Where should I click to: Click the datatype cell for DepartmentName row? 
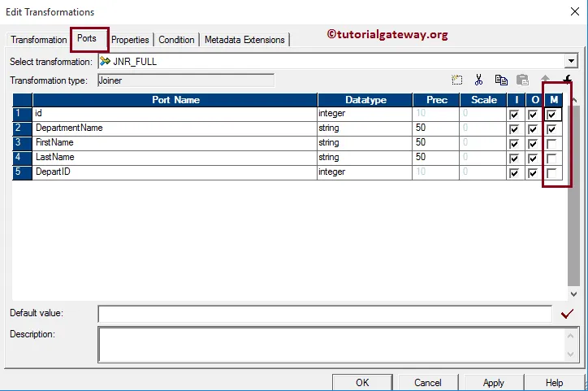click(365, 128)
